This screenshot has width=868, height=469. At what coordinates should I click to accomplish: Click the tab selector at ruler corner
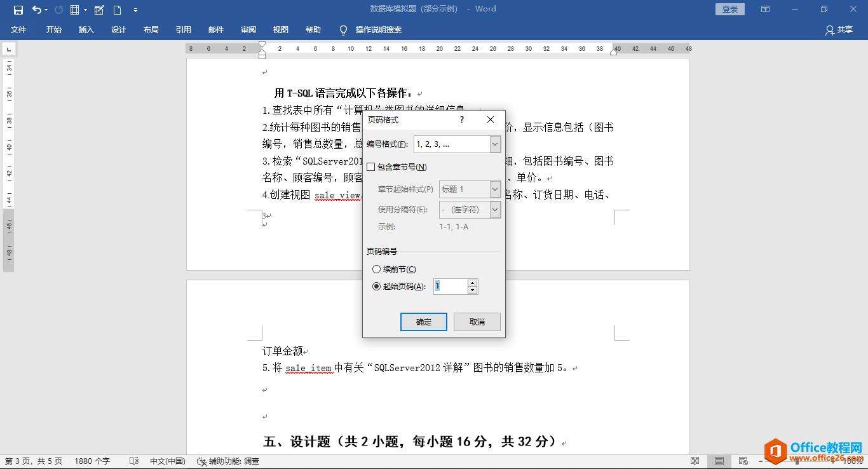pyautogui.click(x=9, y=48)
